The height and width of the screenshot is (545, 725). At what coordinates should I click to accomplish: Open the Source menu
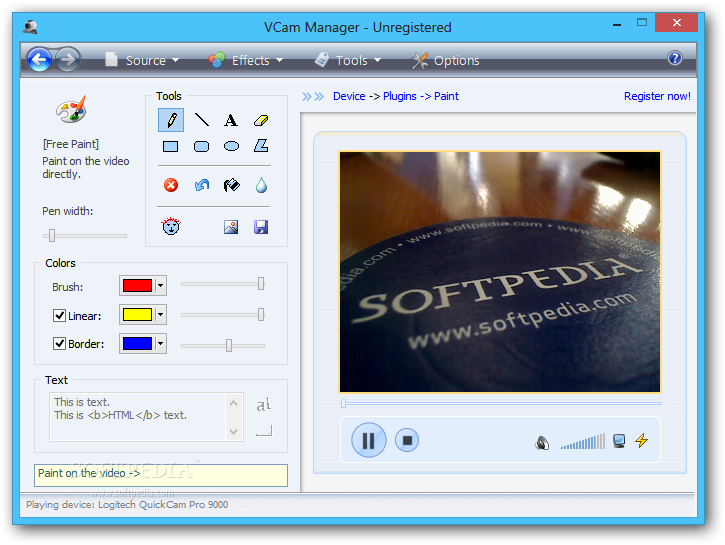coord(142,60)
